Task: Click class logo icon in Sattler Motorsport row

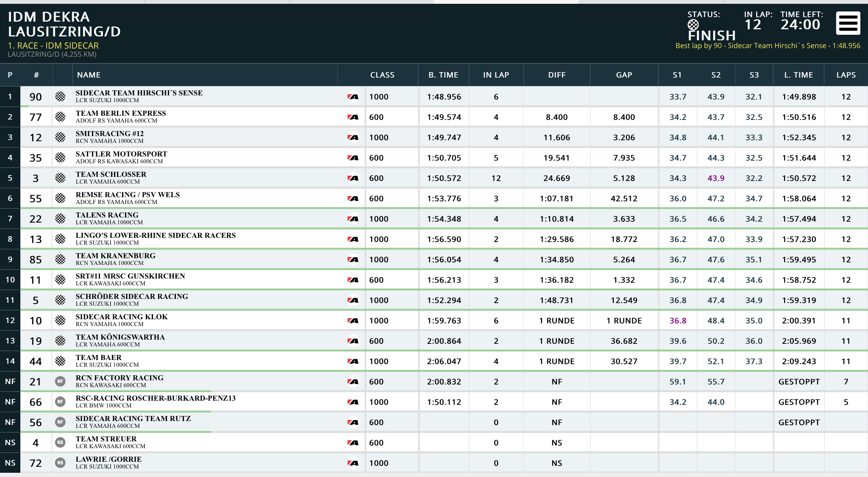Action: pyautogui.click(x=353, y=158)
